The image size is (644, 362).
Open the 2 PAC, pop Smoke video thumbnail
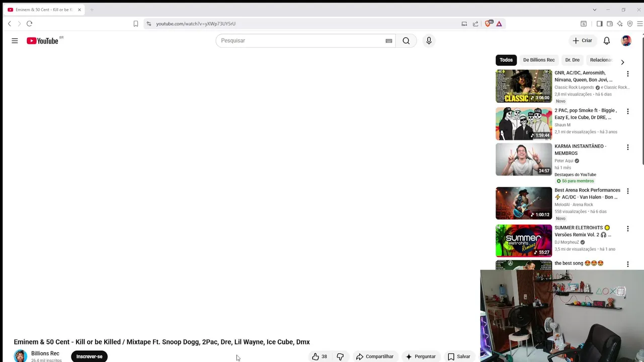click(524, 124)
